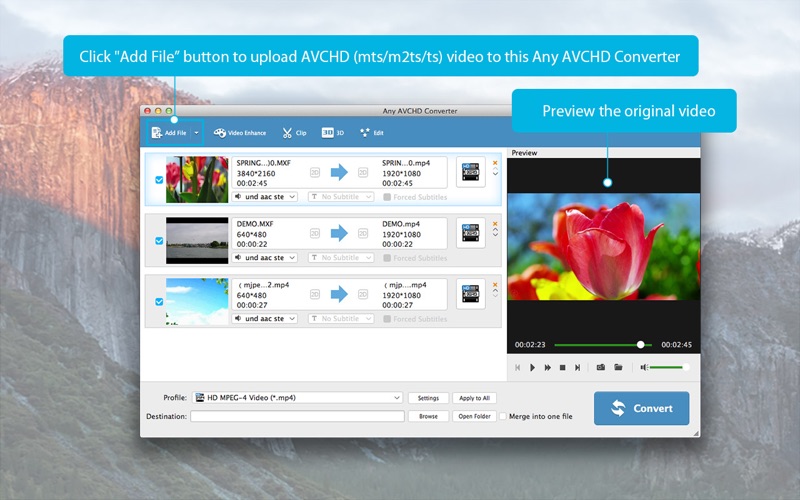
Task: Open the Video Enhance tool
Action: tap(240, 133)
